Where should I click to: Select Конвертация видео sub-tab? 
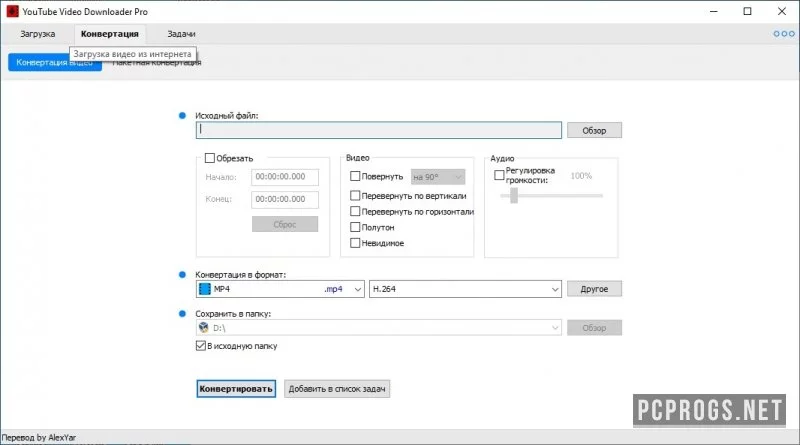[x=55, y=62]
